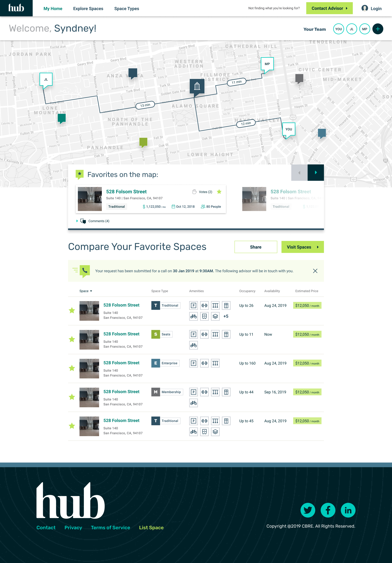Screen dimensions: 392x563
Task: Click the Login link
Action: [x=376, y=9]
